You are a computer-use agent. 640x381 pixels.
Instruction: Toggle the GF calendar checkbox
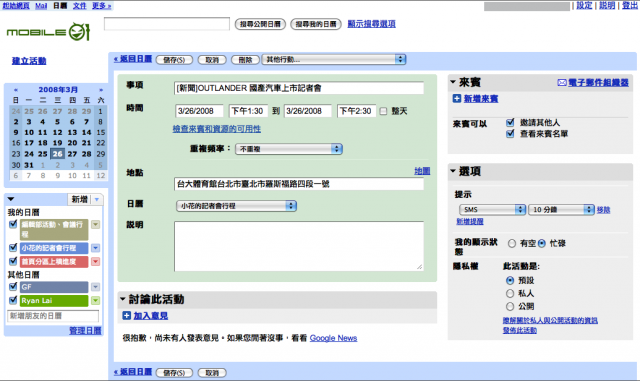coord(13,286)
